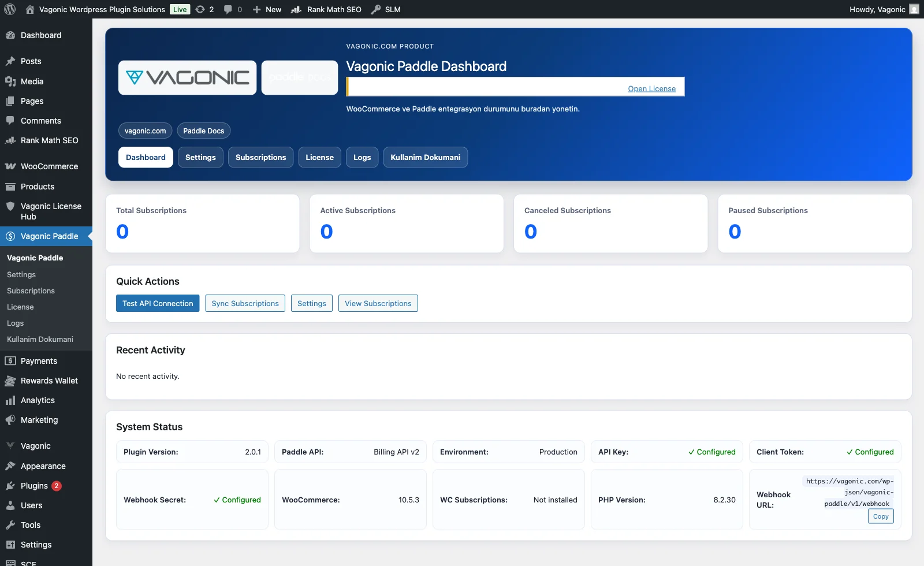
Task: Open the vagonic.com pill link
Action: (145, 131)
